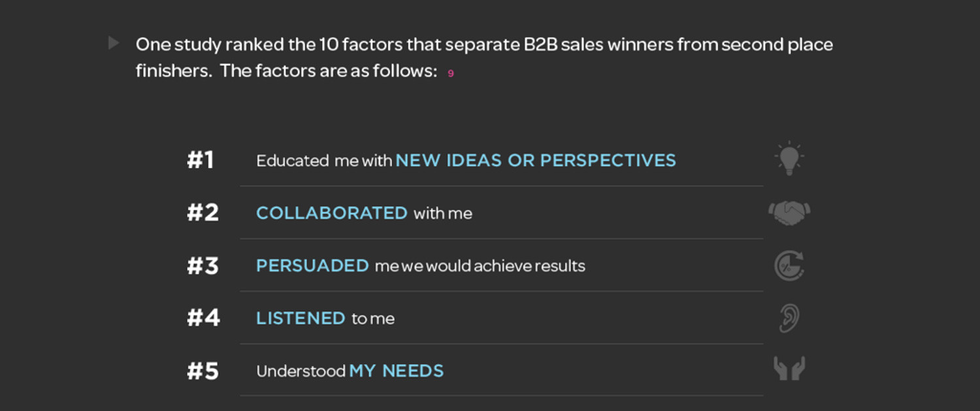Select the #1 rank number
This screenshot has width=980, height=411.
coord(201,160)
